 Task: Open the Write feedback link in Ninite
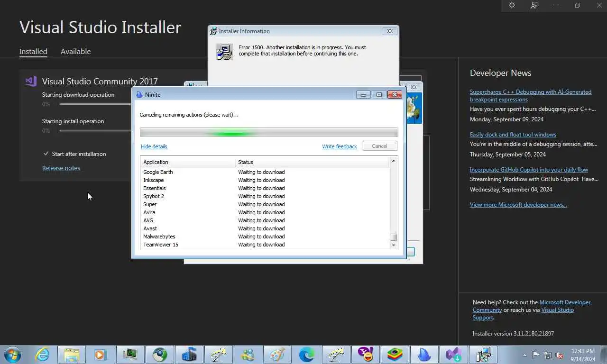click(x=340, y=146)
